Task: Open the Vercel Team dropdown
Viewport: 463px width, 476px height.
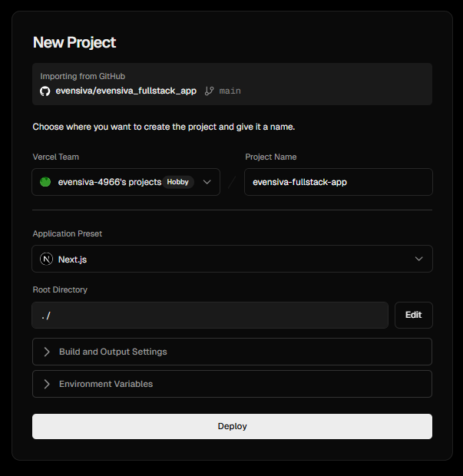Action: [x=126, y=182]
